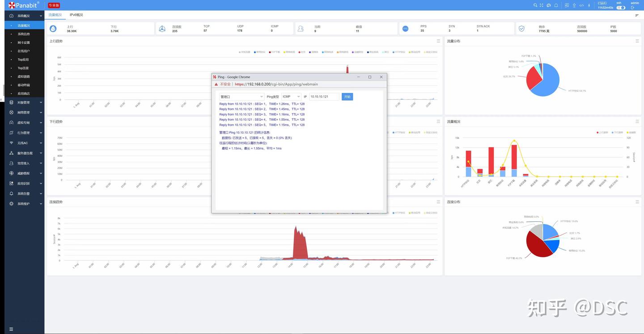The width and height of the screenshot is (644, 334).
Task: Open the notification bell in header
Action: pyautogui.click(x=556, y=5)
